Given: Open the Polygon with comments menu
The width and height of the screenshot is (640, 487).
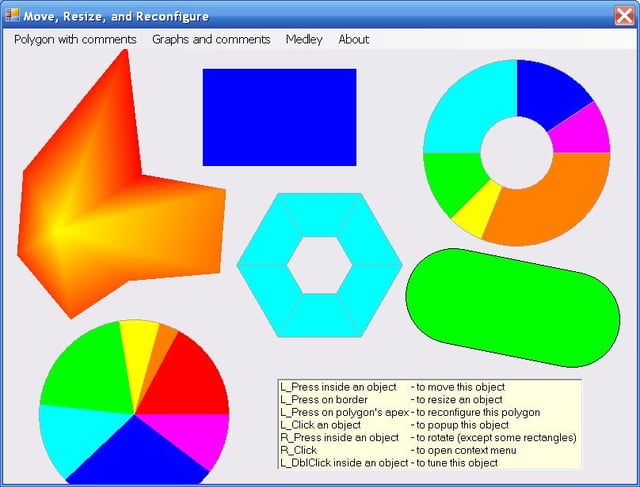Looking at the screenshot, I should (x=75, y=40).
